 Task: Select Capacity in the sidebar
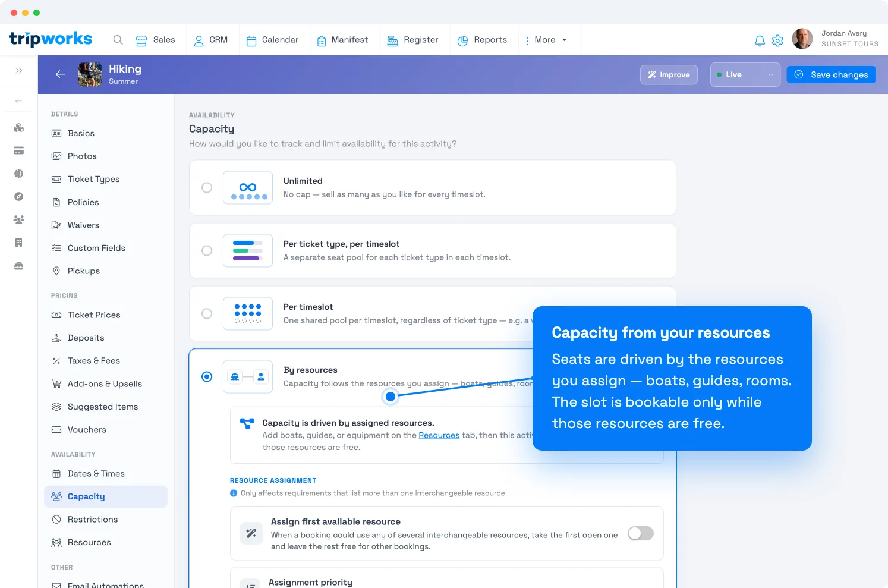coord(106,497)
